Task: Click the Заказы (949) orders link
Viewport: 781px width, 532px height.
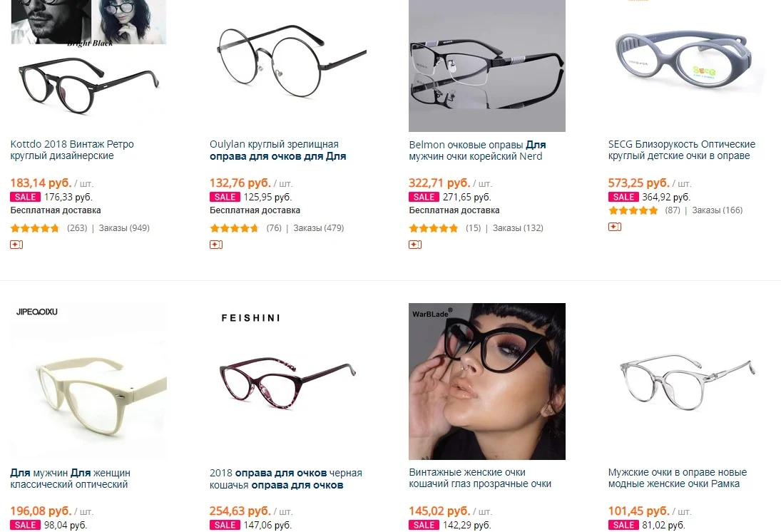Action: tap(124, 228)
